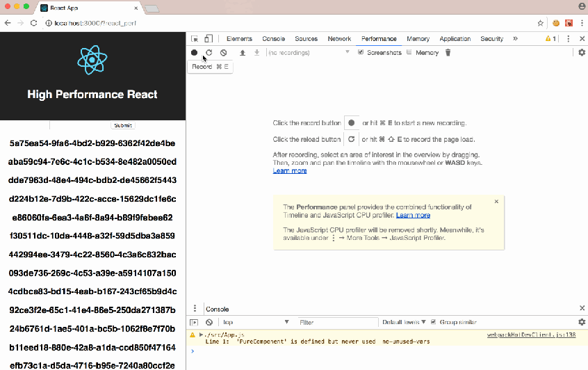
Task: Open the webpackHotDevClient.js:138 source link
Action: point(531,335)
